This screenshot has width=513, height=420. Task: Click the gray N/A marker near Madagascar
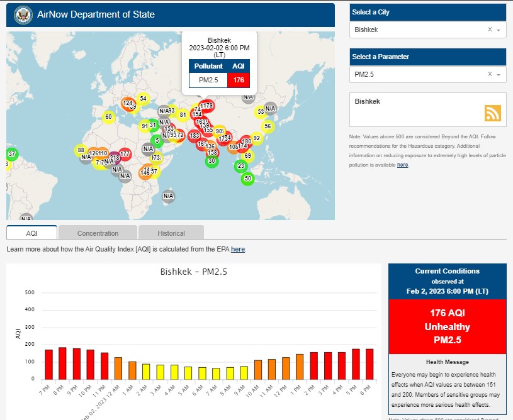click(x=168, y=196)
